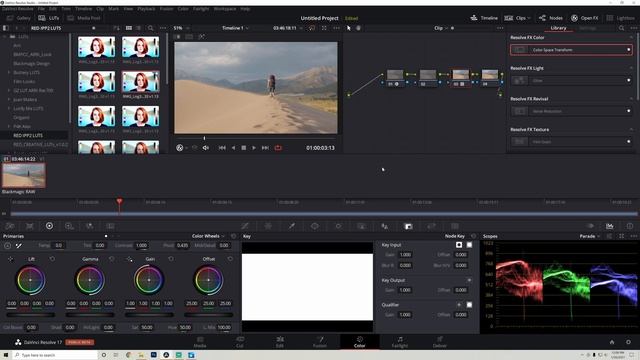Screen dimensions: 640x360
Task: Select the arrow pointer tool in node editor
Action: pos(349,28)
